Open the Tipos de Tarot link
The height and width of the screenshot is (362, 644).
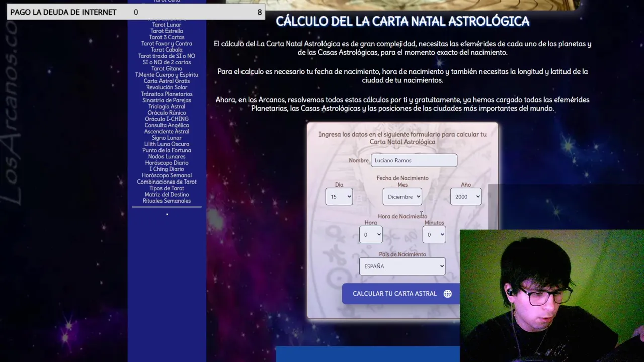[x=167, y=188]
